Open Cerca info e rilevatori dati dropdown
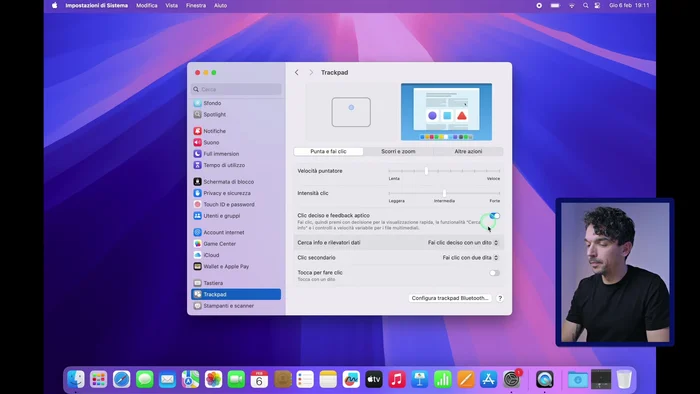Image resolution: width=700 pixels, height=394 pixels. [463, 243]
